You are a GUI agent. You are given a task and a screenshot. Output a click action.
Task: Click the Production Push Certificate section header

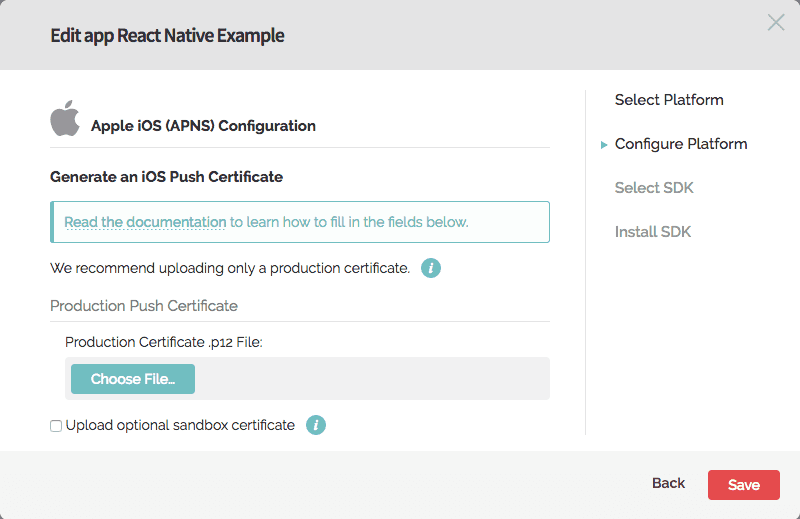point(144,306)
